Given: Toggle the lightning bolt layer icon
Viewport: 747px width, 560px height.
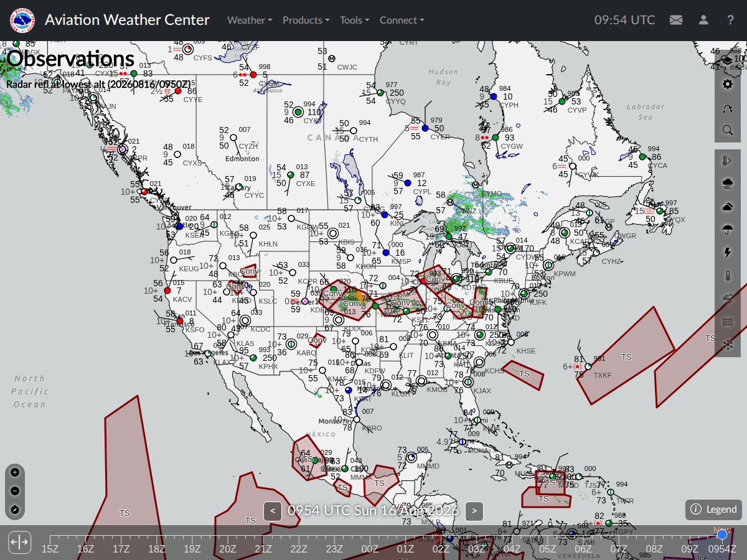Looking at the screenshot, I should [727, 253].
